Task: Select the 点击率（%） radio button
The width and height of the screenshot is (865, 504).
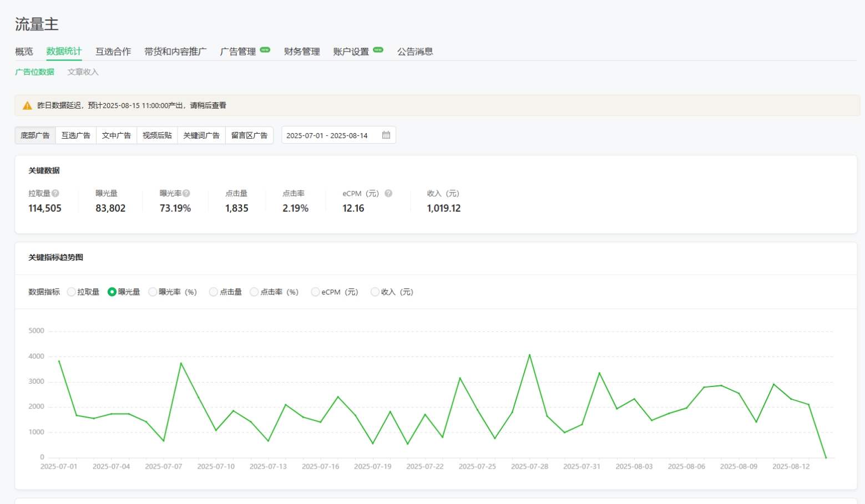Action: [x=254, y=292]
